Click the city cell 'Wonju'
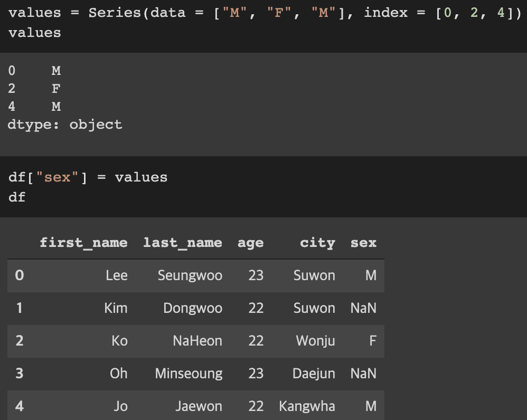 315,341
